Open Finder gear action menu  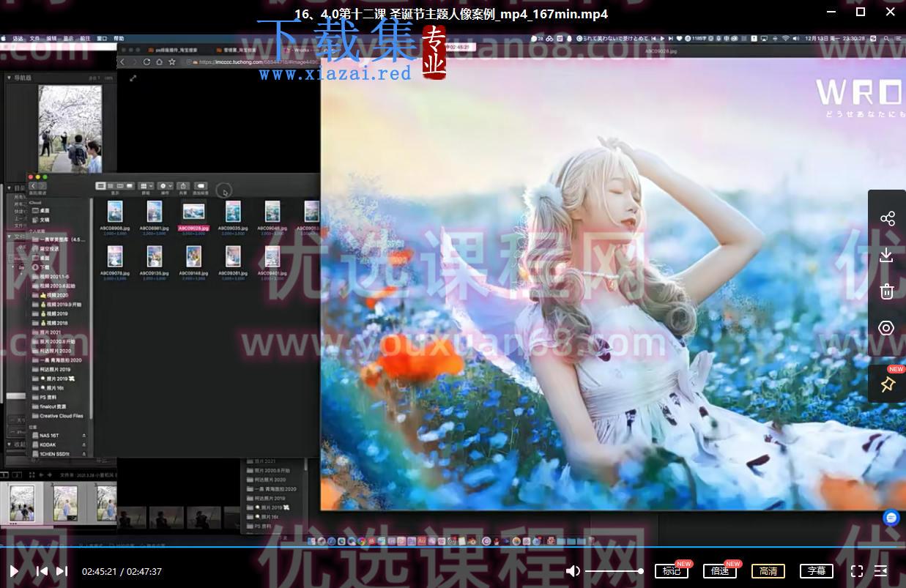166,186
